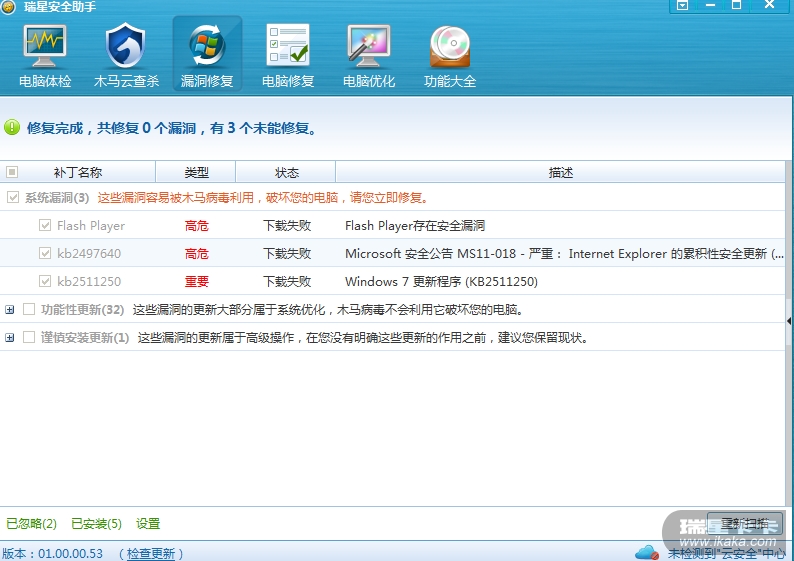The height and width of the screenshot is (561, 794).
Task: Click the 修复完成 repair summary message
Action: [x=172, y=128]
